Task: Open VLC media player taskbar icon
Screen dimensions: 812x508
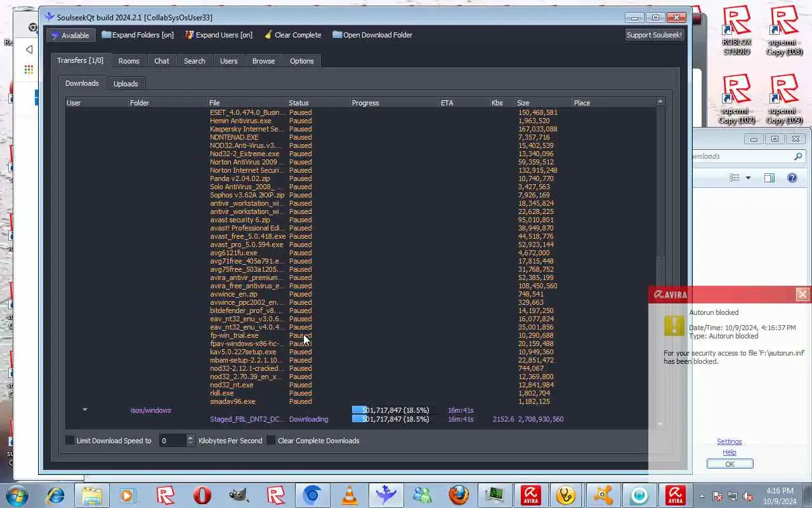Action: [x=350, y=495]
